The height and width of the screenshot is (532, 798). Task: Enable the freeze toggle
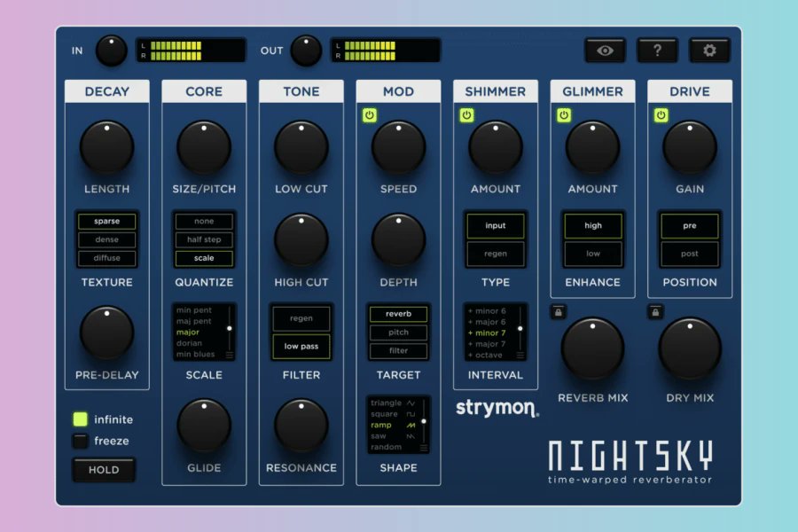point(82,441)
